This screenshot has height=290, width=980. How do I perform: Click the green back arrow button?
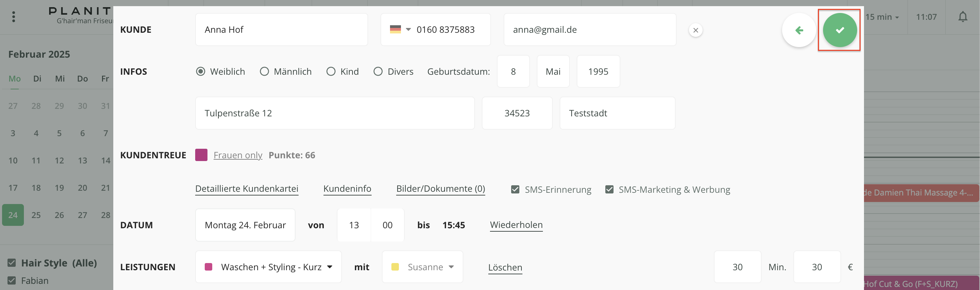click(x=798, y=30)
